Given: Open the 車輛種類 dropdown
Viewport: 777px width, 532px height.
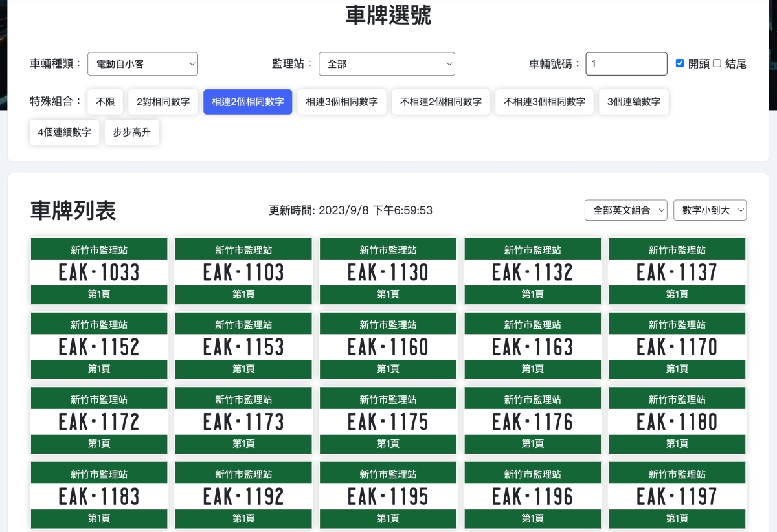Looking at the screenshot, I should point(142,64).
